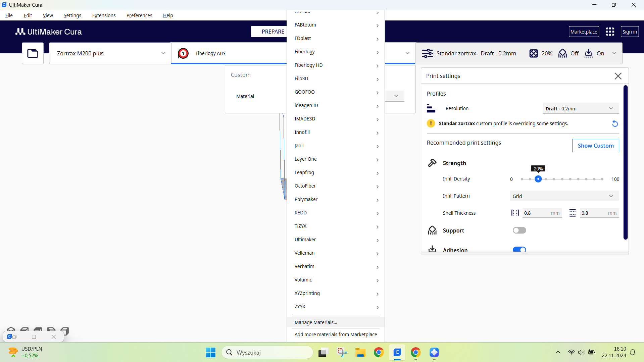This screenshot has width=644, height=362.
Task: Click the adhesion icon in header bar
Action: [x=589, y=53]
